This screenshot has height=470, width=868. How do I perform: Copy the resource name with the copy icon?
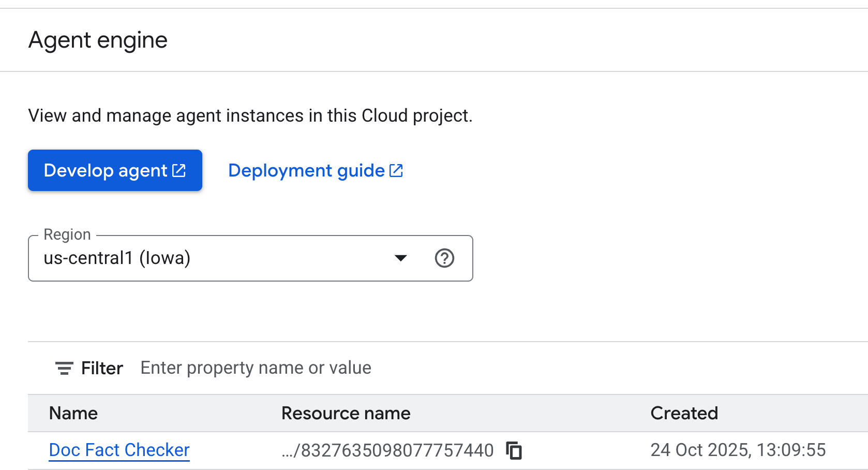coord(514,450)
